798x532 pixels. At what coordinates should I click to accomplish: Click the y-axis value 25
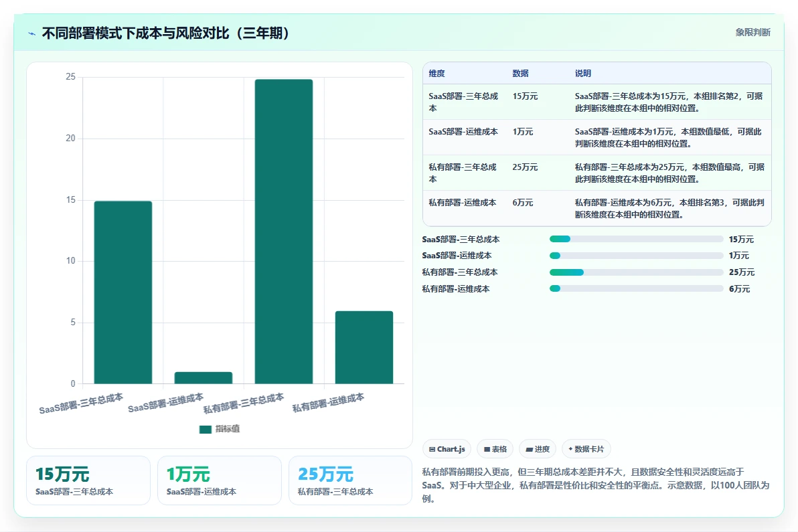(x=71, y=77)
